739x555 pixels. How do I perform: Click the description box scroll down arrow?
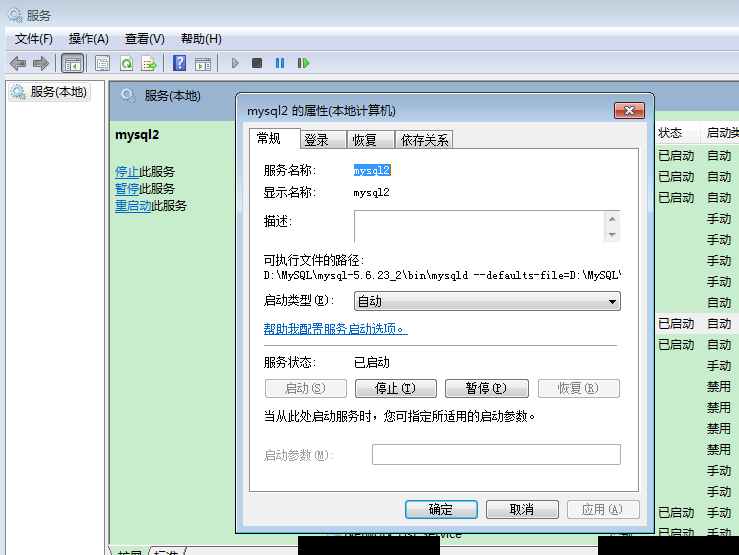612,234
